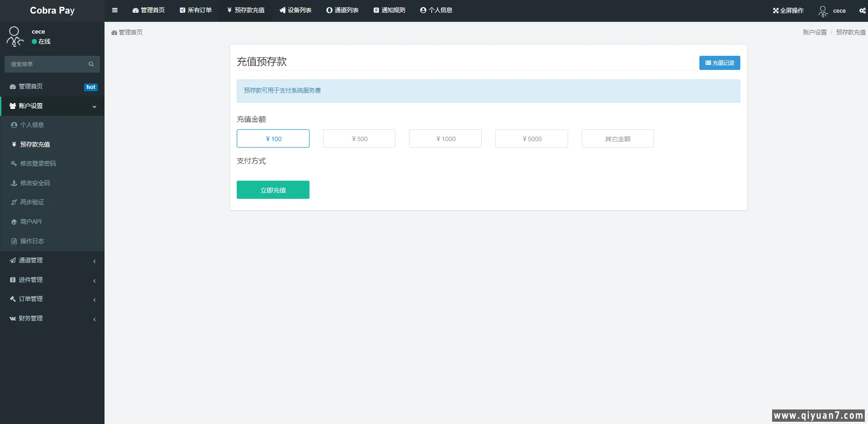Choose the 其它金额 amount option
868x424 pixels.
(x=618, y=139)
